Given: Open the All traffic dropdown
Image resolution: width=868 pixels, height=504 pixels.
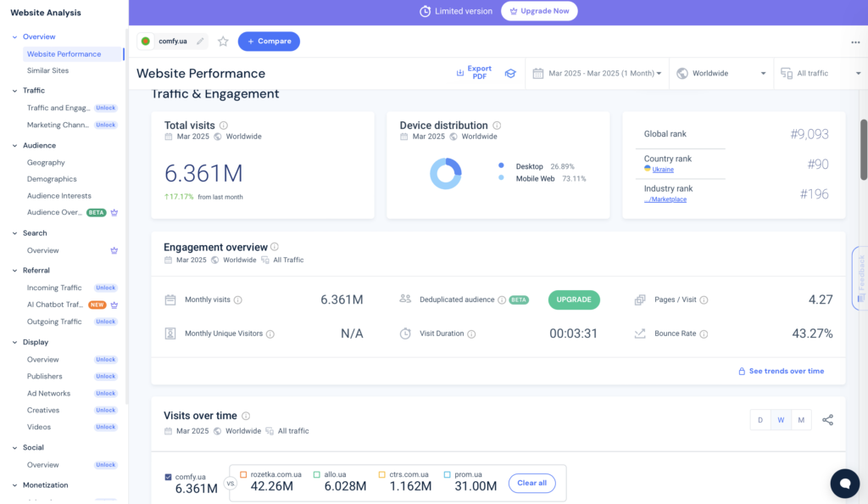Looking at the screenshot, I should pyautogui.click(x=816, y=73).
